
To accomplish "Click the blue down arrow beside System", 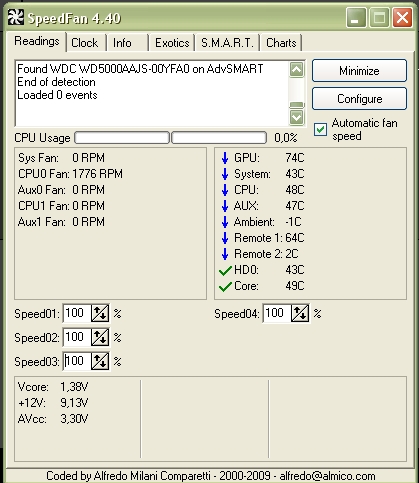I will coord(225,174).
